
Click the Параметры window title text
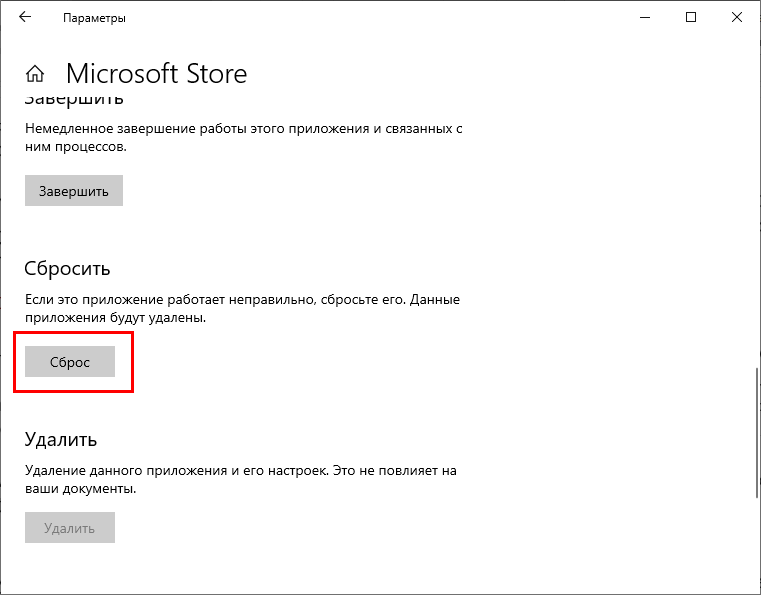[x=94, y=18]
